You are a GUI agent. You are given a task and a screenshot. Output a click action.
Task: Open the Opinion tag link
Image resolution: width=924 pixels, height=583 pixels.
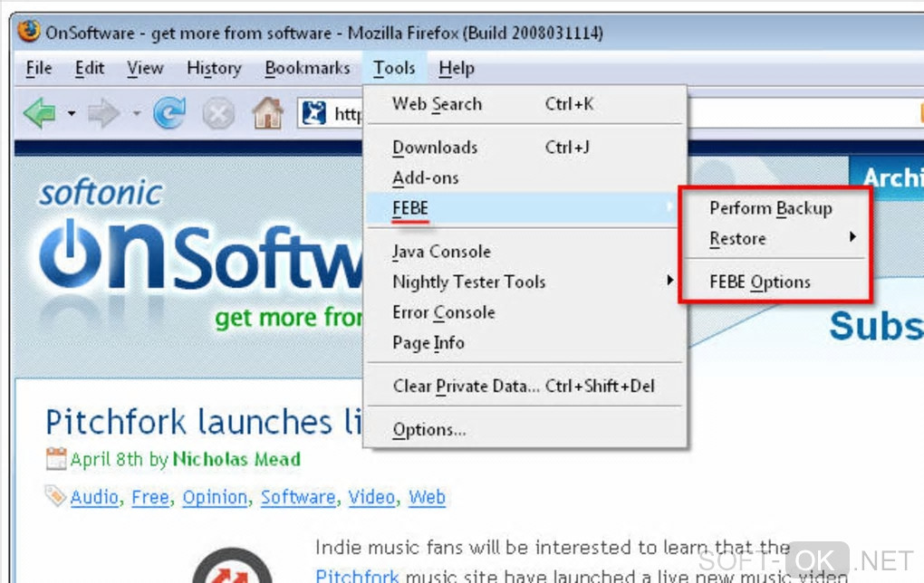pyautogui.click(x=215, y=497)
